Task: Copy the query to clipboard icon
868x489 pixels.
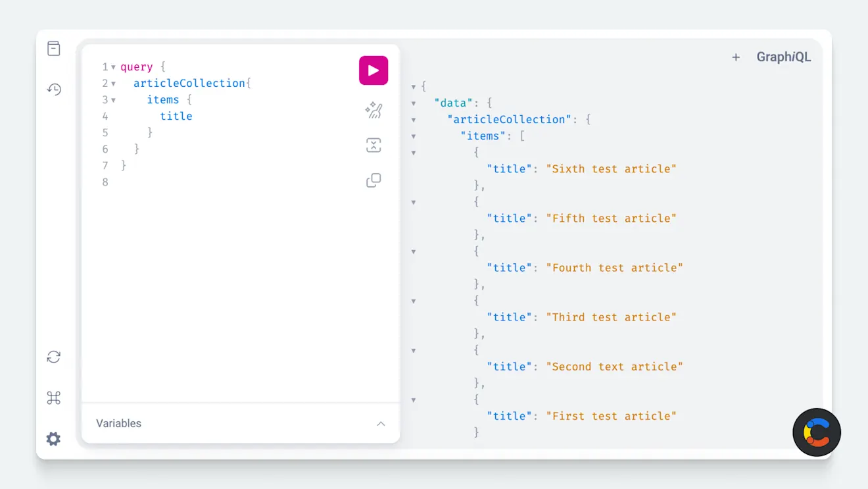Action: click(374, 180)
